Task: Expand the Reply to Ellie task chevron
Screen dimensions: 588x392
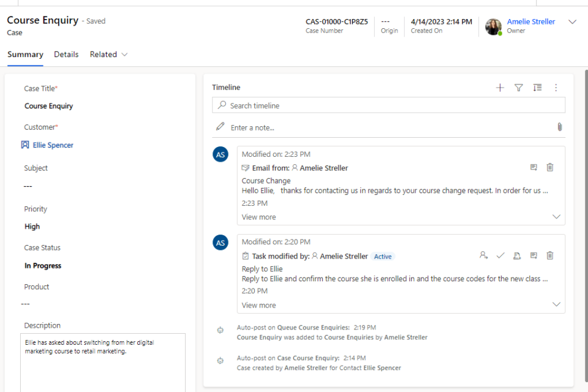Action: (556, 305)
